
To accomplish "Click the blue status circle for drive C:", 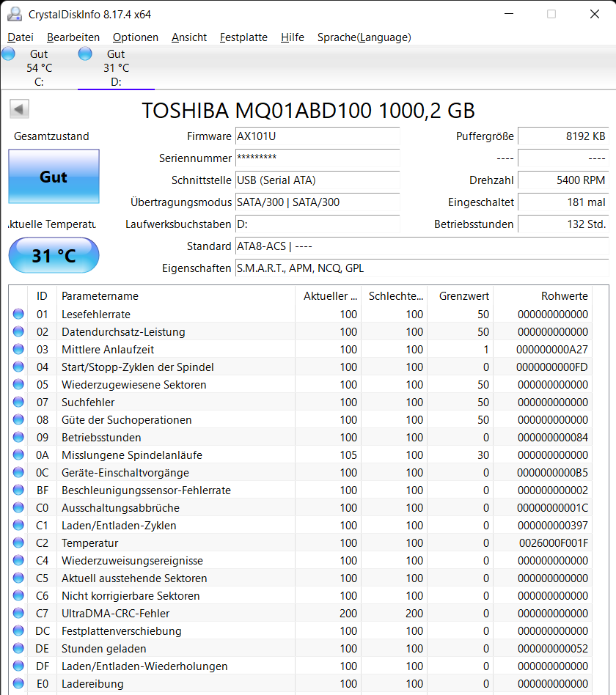I will (8, 54).
